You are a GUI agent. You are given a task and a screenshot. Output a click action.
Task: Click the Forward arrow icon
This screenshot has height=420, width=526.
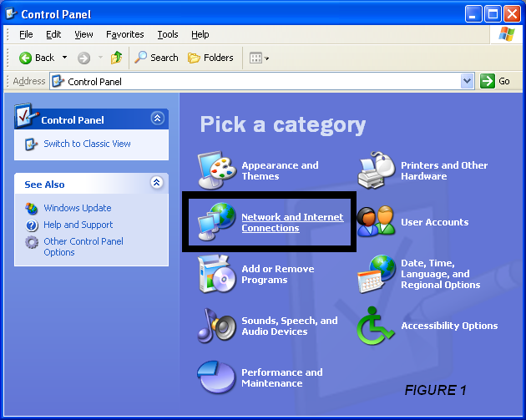83,58
